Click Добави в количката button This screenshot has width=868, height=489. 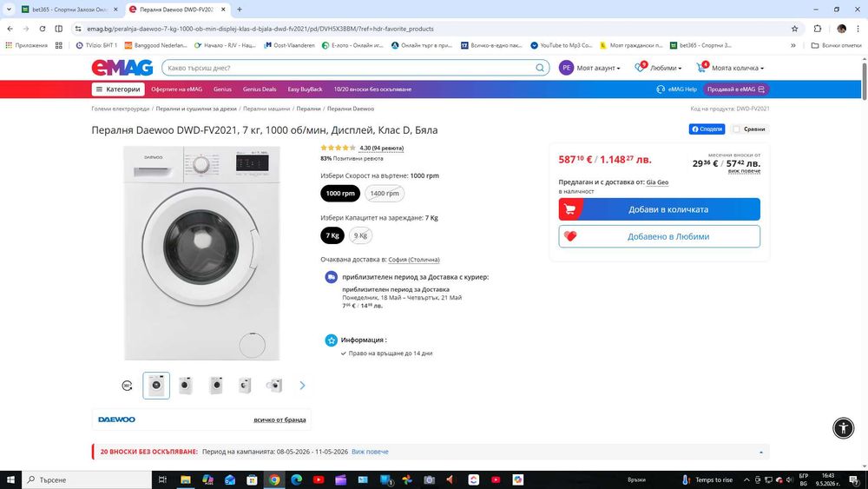click(x=660, y=209)
